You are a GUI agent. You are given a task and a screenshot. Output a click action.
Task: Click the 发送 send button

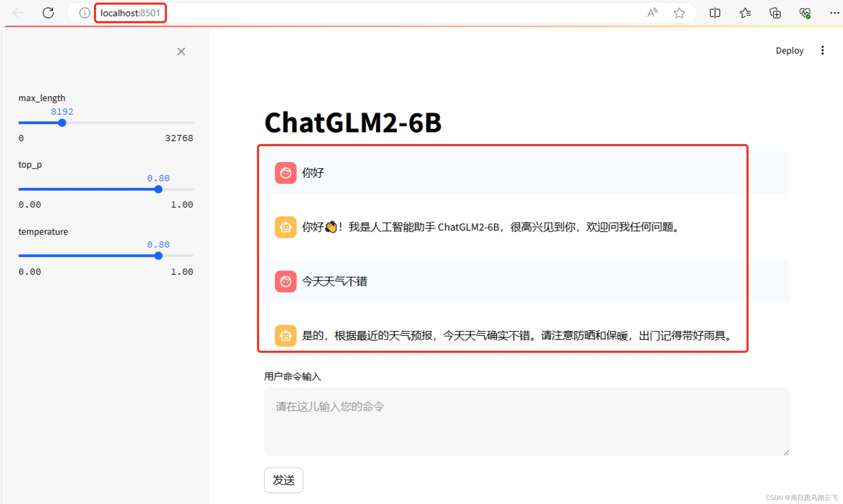click(283, 480)
